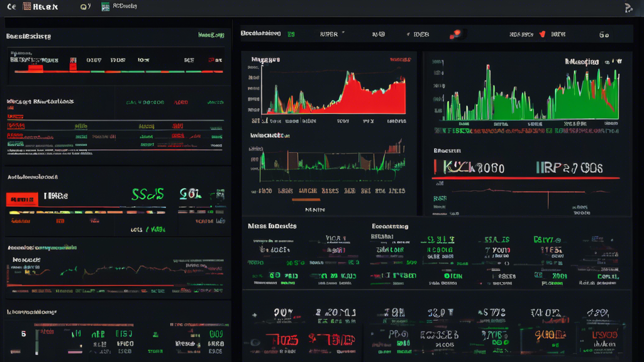Select the red highlighted block in the top-left status bar
Image resolution: width=644 pixels, height=362 pixels.
click(35, 68)
